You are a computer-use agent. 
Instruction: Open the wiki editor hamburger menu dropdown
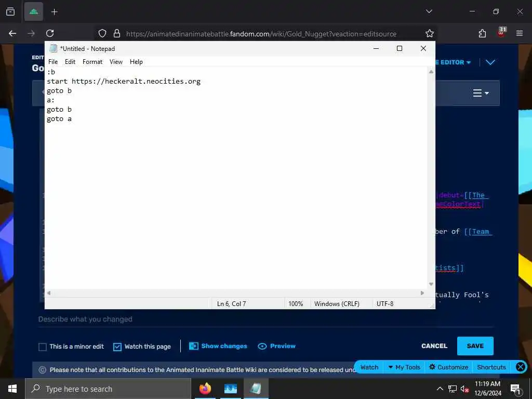[481, 93]
